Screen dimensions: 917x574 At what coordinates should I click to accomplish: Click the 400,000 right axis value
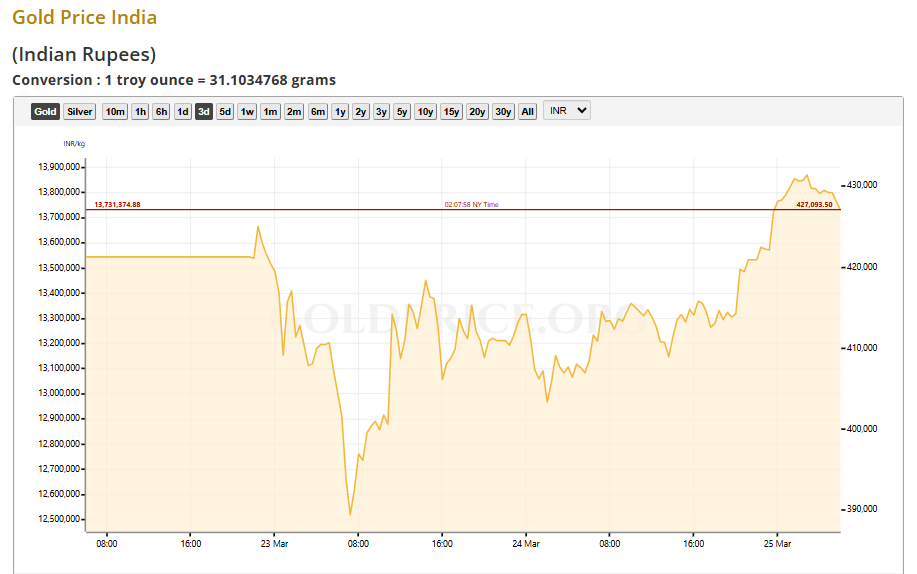(x=862, y=428)
